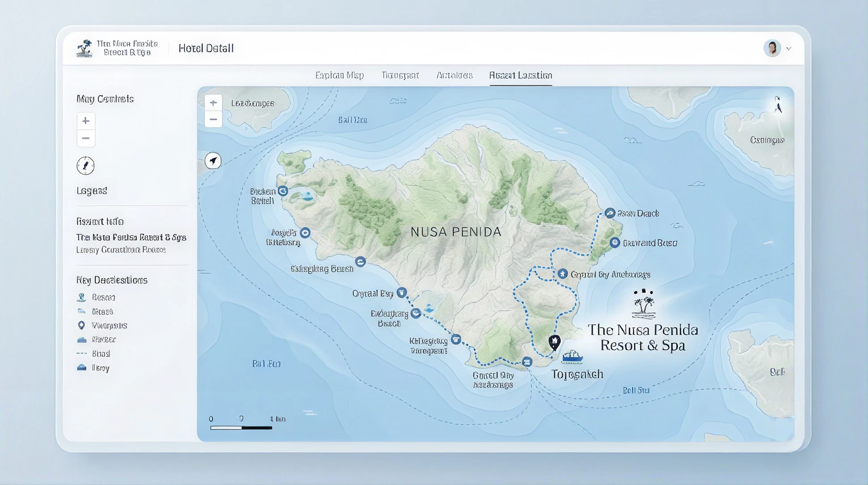This screenshot has height=485, width=868.
Task: Click the 'NUSA PENIDA' island label
Action: click(456, 232)
